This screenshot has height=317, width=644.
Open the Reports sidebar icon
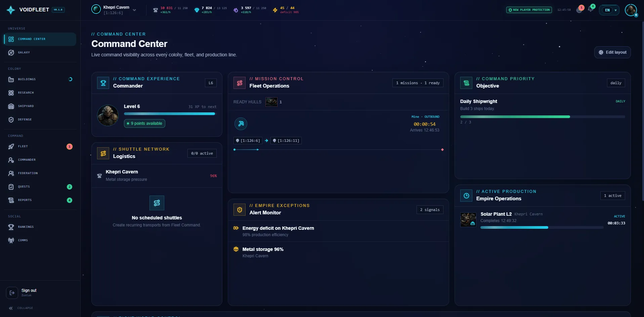click(11, 200)
